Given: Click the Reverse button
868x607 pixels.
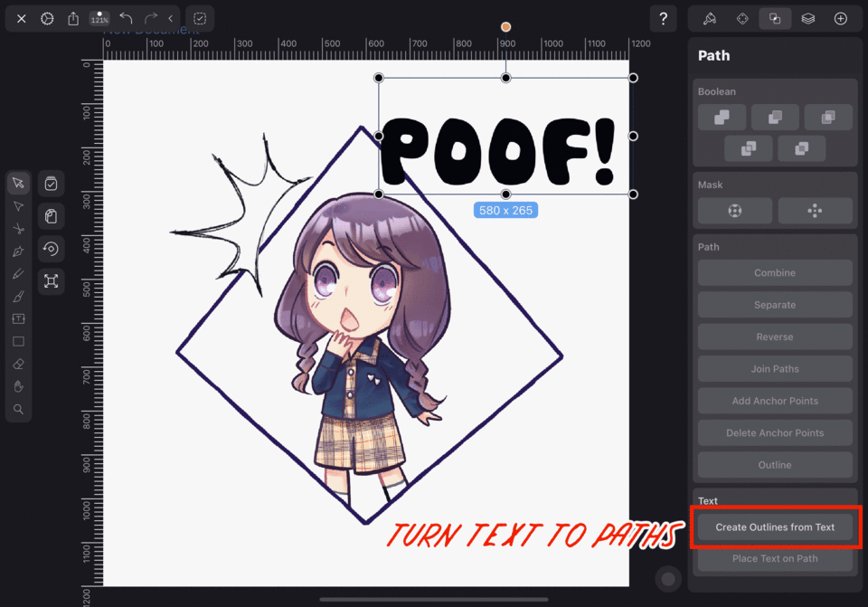Looking at the screenshot, I should [775, 337].
